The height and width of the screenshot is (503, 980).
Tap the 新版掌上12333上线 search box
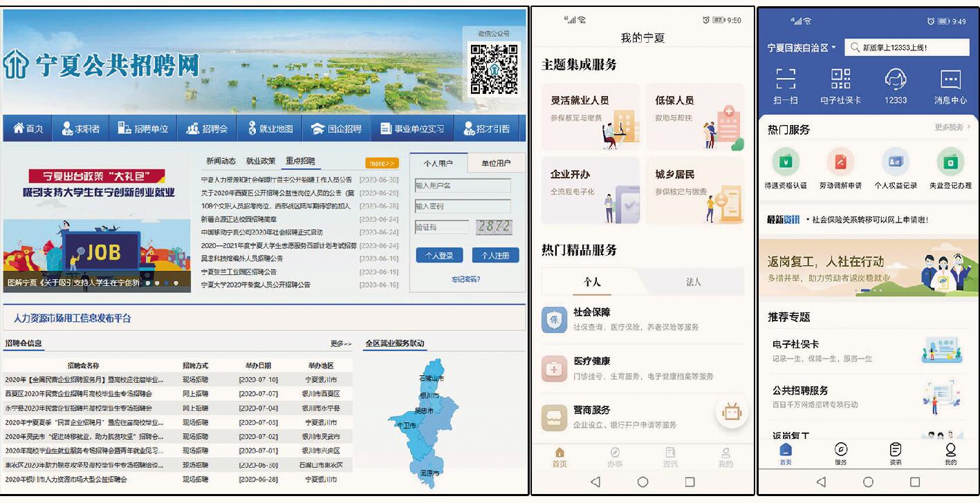[x=907, y=48]
